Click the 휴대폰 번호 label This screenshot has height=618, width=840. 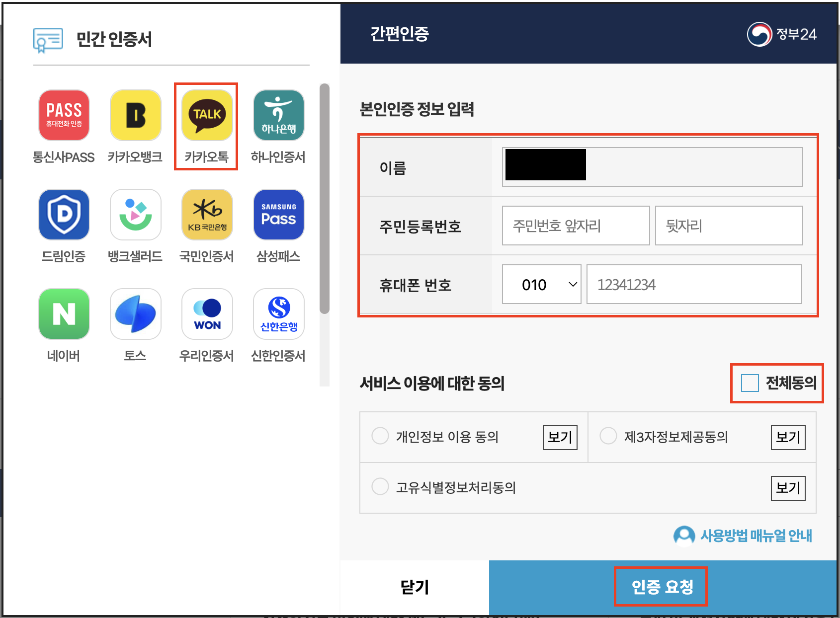click(416, 285)
